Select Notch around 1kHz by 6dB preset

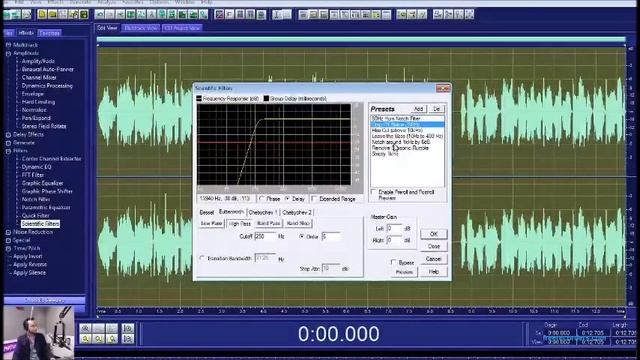coord(400,142)
